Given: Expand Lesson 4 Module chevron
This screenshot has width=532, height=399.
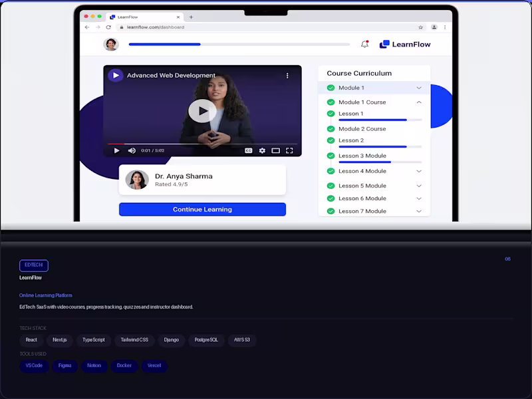Looking at the screenshot, I should [x=419, y=171].
